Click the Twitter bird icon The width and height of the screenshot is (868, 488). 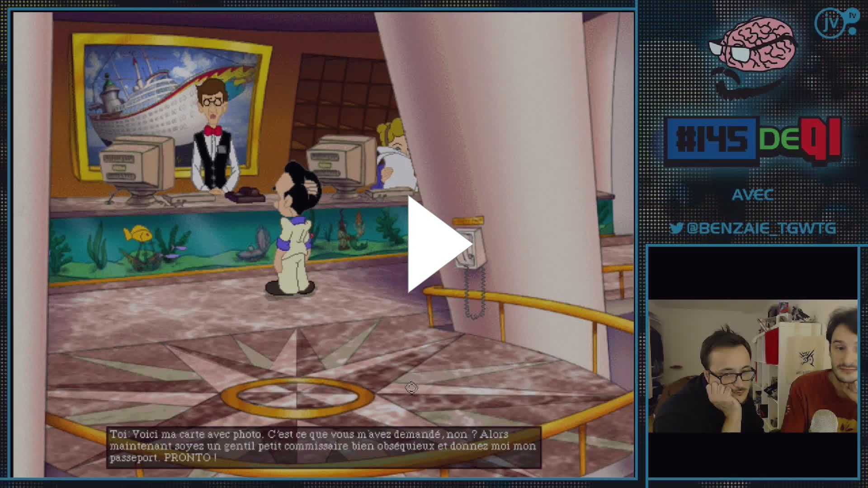(x=676, y=228)
